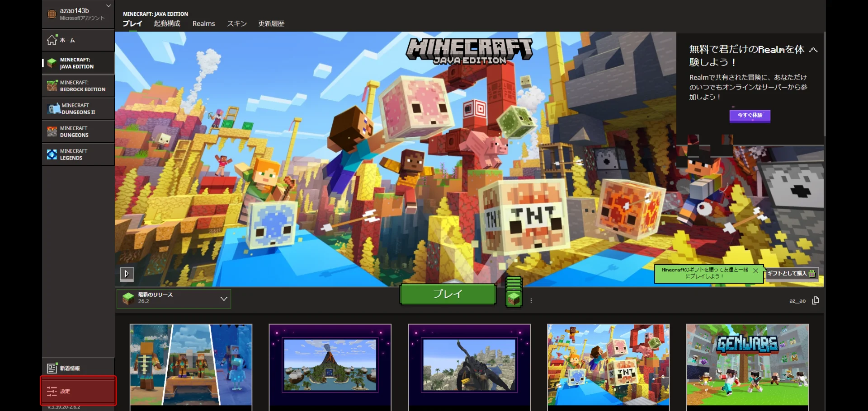Image resolution: width=868 pixels, height=411 pixels.
Task: Click the right-side vertical scrollbar
Action: 825,84
